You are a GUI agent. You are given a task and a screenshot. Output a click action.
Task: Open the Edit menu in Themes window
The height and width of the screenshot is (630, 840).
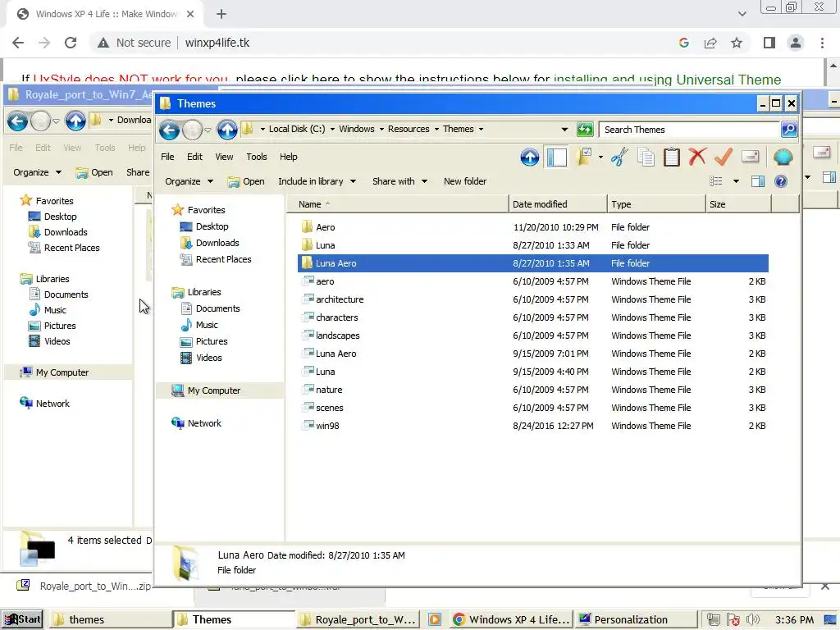[x=194, y=157]
